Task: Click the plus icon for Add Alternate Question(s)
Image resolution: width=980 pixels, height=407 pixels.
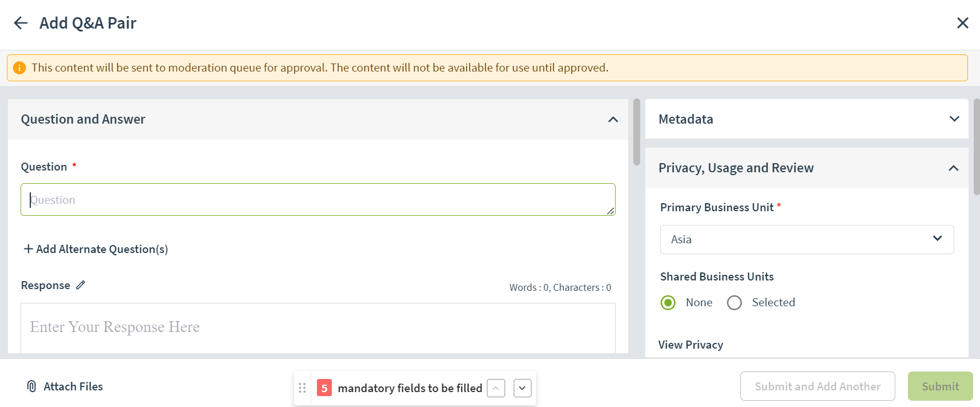Action: coord(28,249)
